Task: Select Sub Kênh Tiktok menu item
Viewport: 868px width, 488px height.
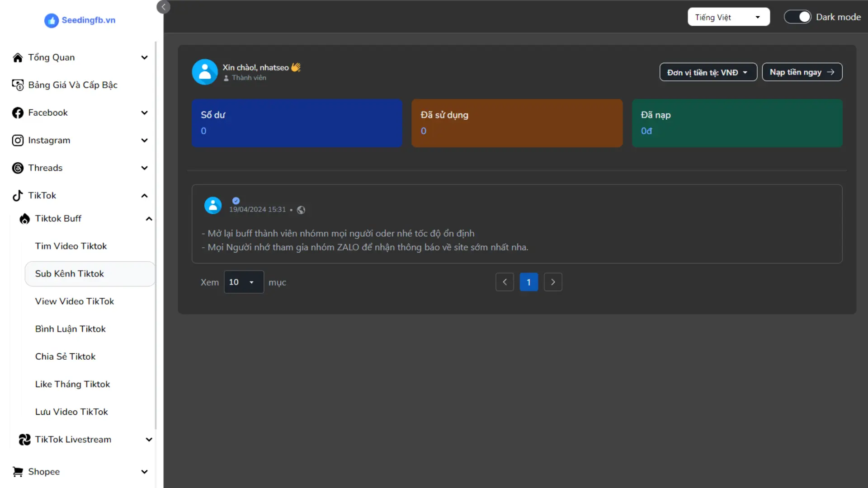Action: pyautogui.click(x=90, y=274)
